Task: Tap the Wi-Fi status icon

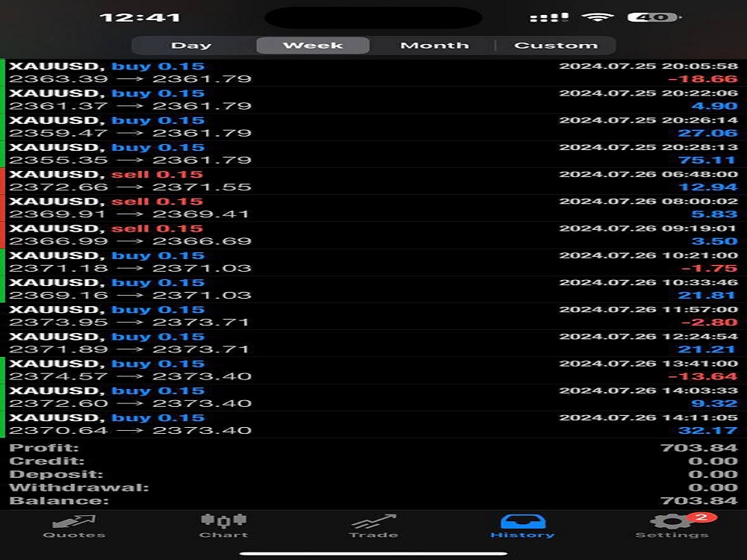Action: point(598,18)
